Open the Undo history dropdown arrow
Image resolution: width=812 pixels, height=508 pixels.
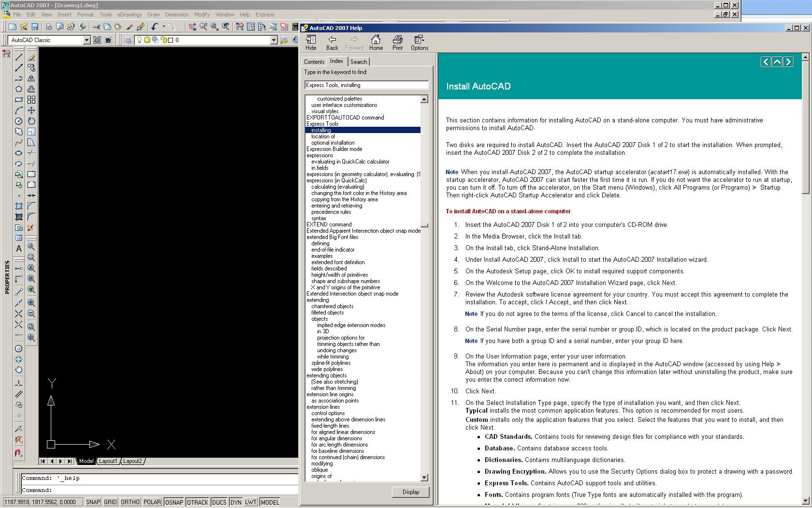point(163,27)
